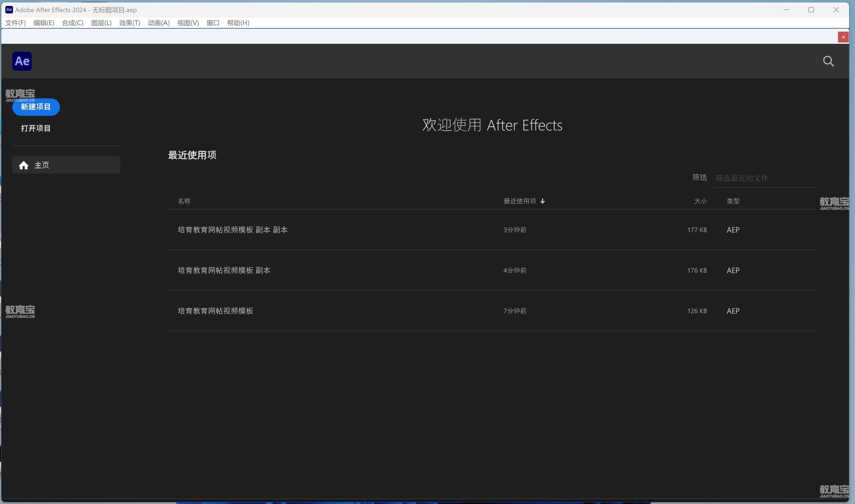855x504 pixels.
Task: Open the 合成(C) menu
Action: 73,23
